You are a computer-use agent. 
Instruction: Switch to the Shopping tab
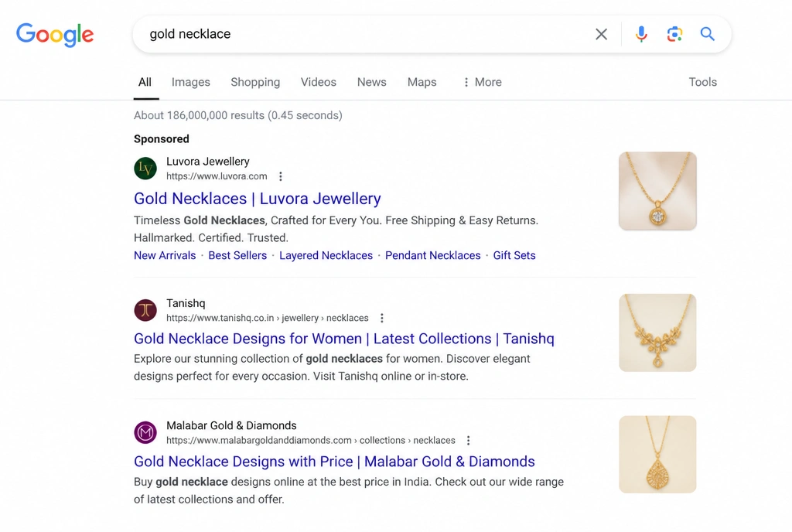[255, 82]
